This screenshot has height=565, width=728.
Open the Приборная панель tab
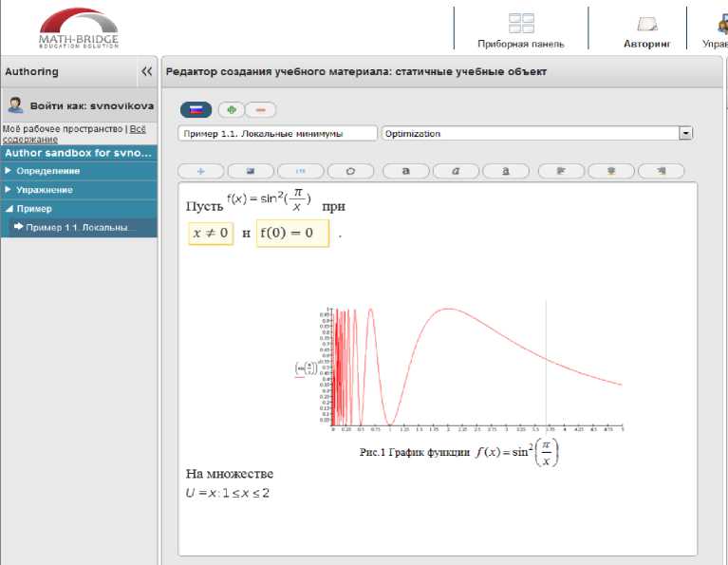(x=521, y=30)
